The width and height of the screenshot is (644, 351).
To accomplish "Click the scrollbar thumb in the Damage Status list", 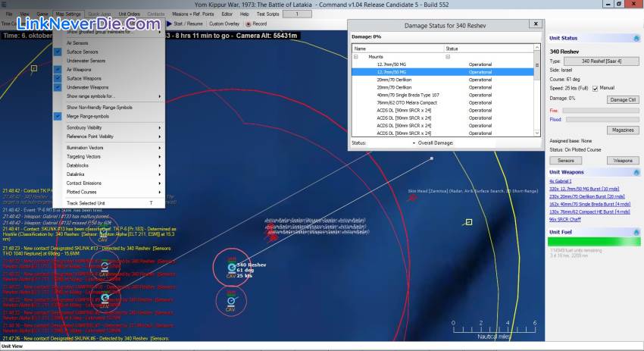I will pos(537,65).
